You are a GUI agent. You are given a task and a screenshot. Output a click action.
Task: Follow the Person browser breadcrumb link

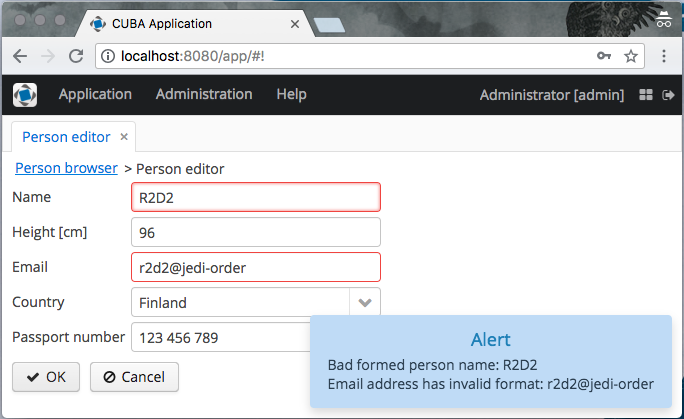(66, 168)
